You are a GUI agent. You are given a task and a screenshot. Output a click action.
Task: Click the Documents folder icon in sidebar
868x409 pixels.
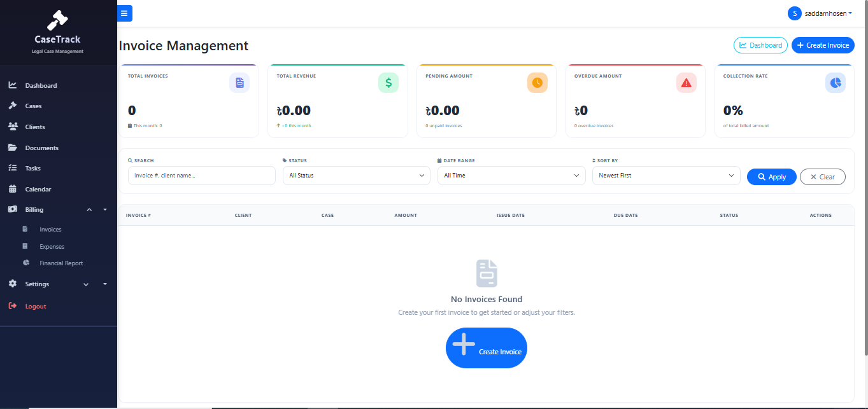pyautogui.click(x=13, y=148)
